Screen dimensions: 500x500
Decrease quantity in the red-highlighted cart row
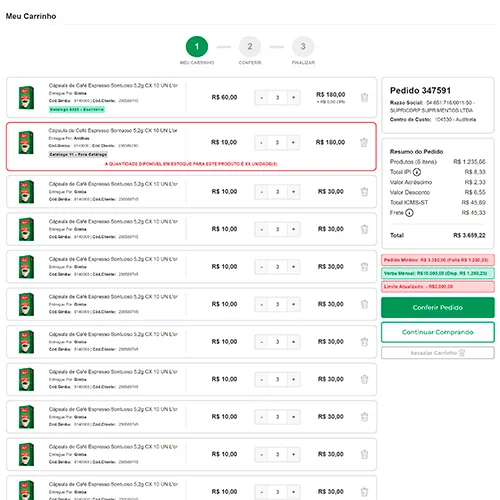261,143
